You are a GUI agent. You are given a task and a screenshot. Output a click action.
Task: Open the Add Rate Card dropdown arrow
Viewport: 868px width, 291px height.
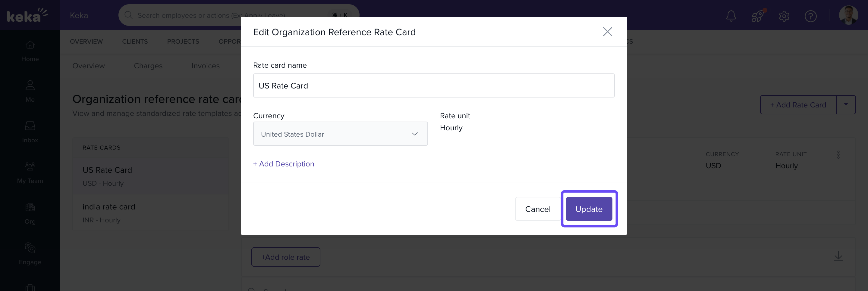click(845, 105)
